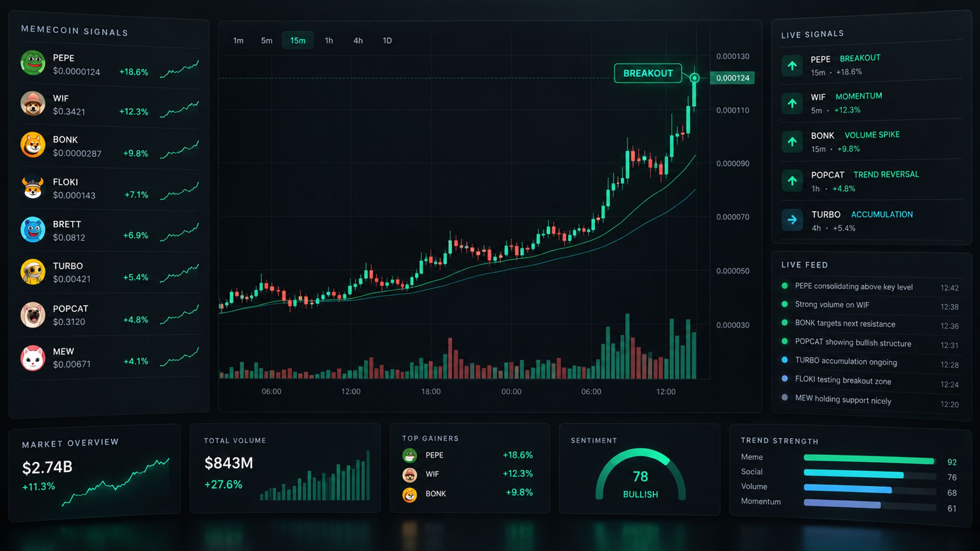Open feed item 'TURBO accumulation ongoing'
The height and width of the screenshot is (551, 980).
(871, 362)
